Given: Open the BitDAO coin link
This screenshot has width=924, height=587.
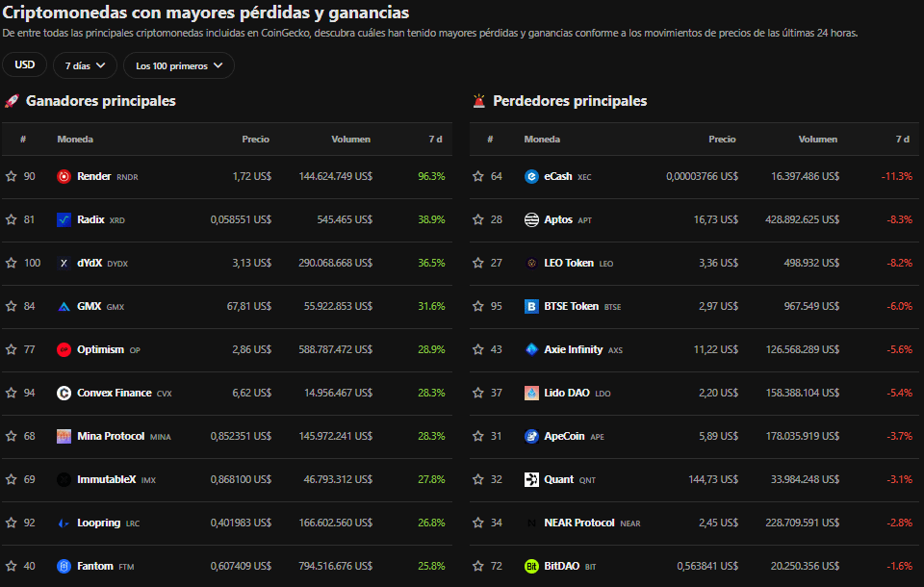Looking at the screenshot, I should [570, 567].
